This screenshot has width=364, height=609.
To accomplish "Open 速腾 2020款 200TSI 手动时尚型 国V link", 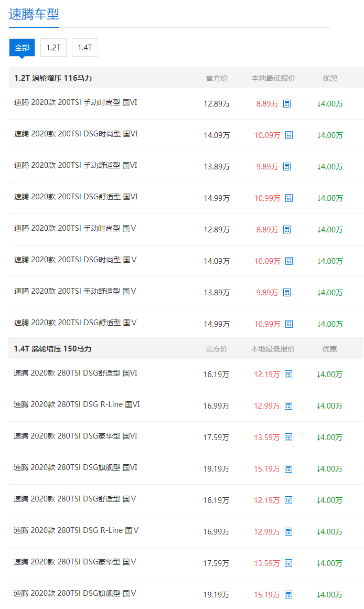I will (75, 228).
